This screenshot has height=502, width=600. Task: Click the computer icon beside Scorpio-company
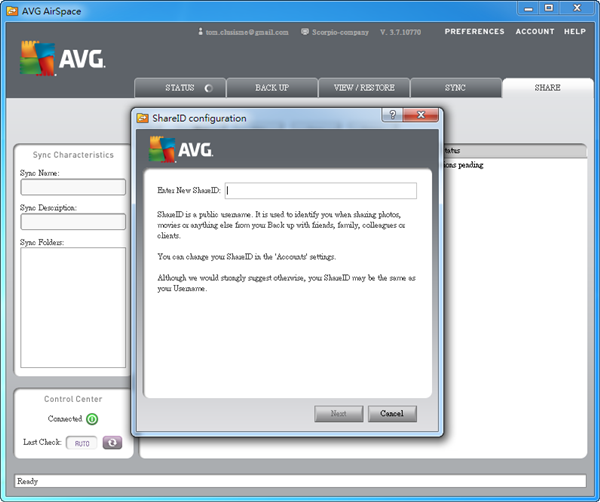click(305, 31)
